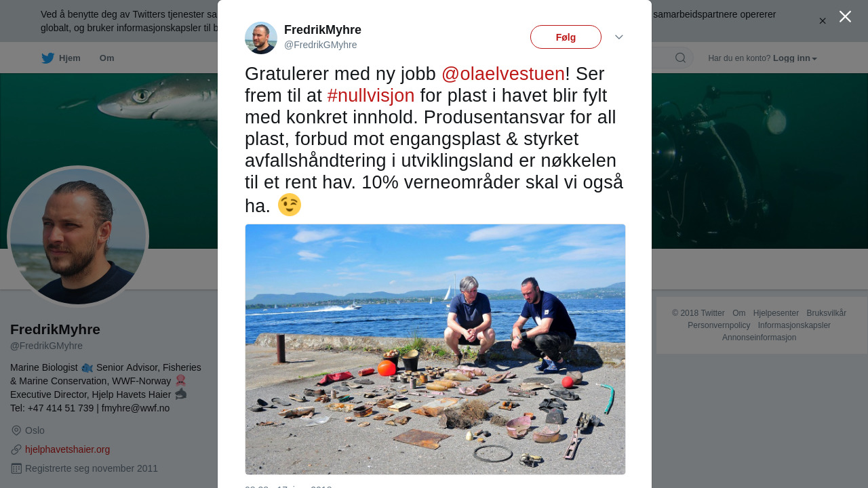Image resolution: width=868 pixels, height=488 pixels.
Task: Visit the hjelphavetshaier.org link
Action: coord(67,449)
